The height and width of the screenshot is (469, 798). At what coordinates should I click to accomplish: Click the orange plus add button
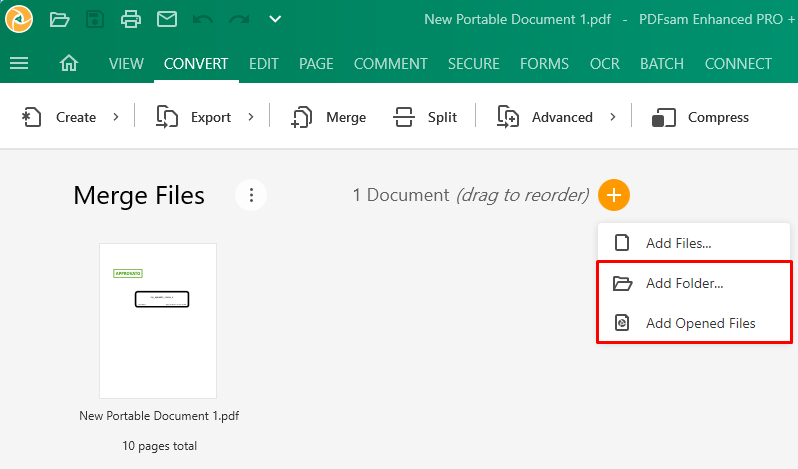point(614,195)
